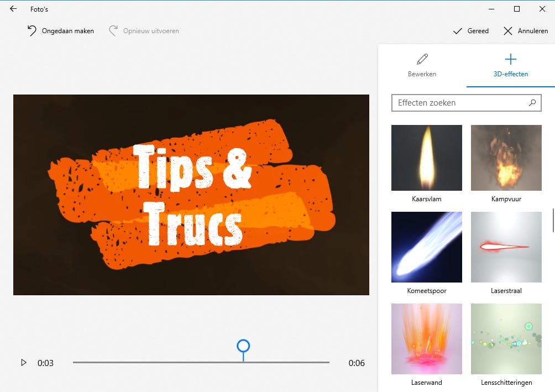Click the magnifier search icon
This screenshot has height=392, width=555.
tap(532, 103)
